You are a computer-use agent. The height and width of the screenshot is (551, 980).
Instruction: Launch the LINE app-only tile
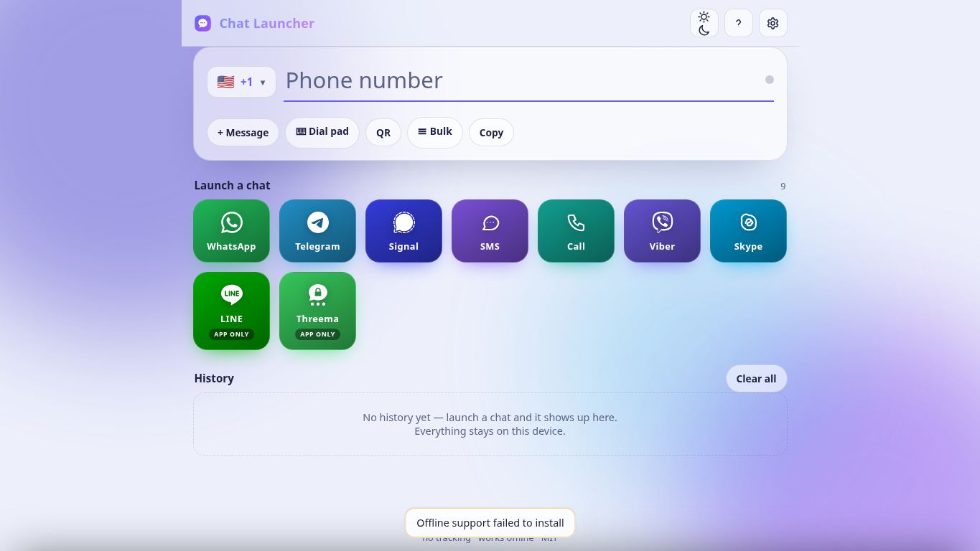[x=231, y=311]
